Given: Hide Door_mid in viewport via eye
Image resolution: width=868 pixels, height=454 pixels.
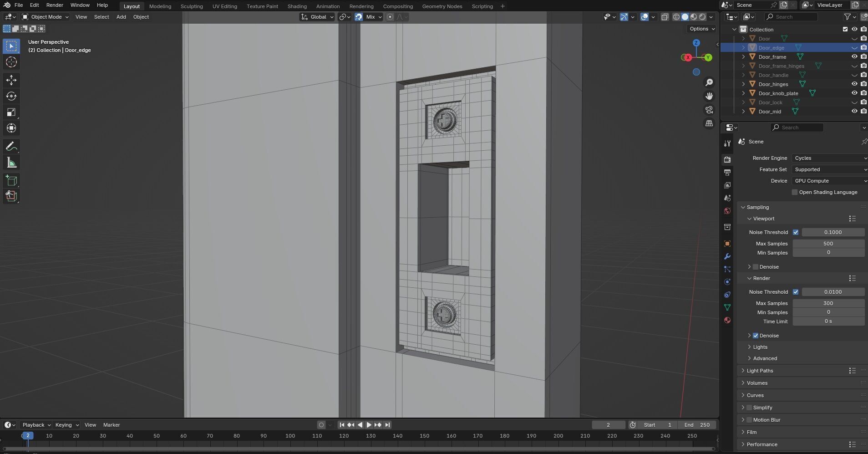Looking at the screenshot, I should 854,112.
